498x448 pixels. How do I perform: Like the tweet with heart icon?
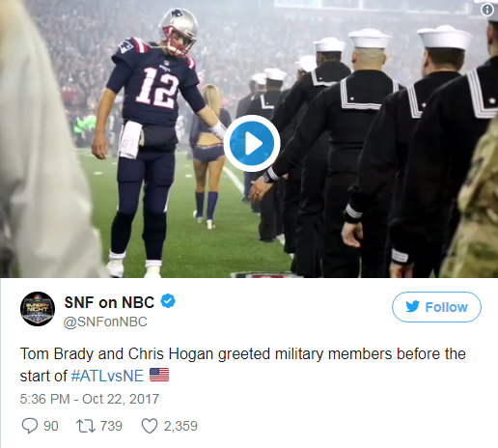[x=150, y=426]
